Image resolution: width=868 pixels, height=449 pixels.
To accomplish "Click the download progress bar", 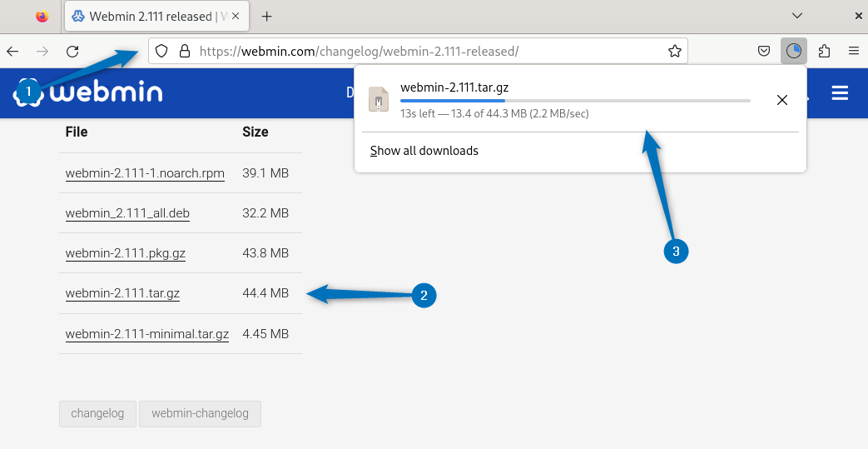I will pos(575,101).
